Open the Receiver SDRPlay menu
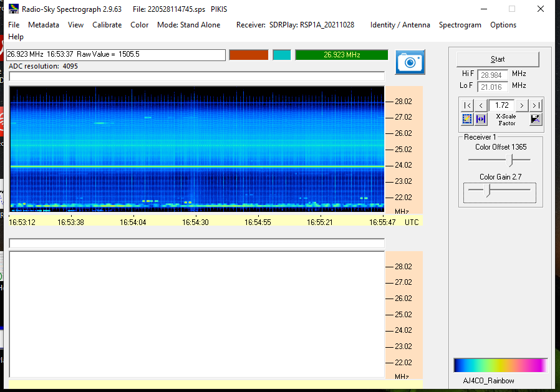 tap(296, 25)
